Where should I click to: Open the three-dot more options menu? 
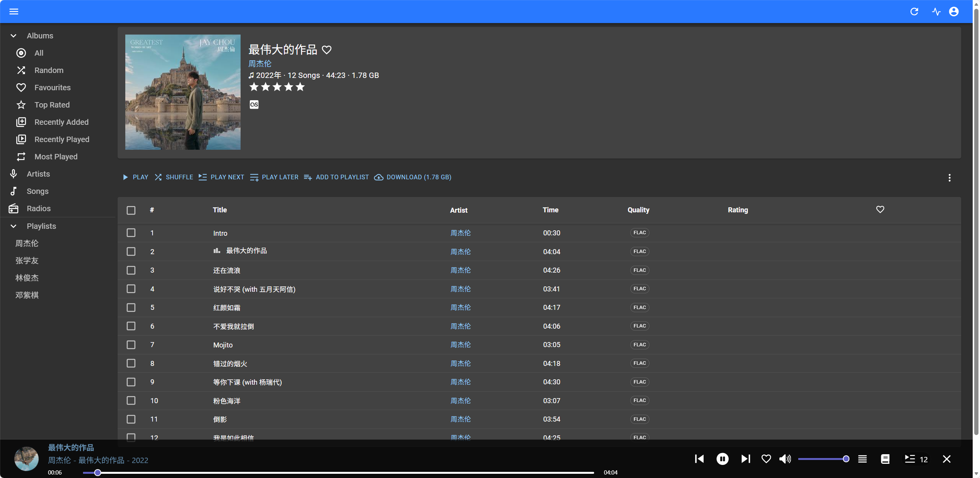(949, 177)
